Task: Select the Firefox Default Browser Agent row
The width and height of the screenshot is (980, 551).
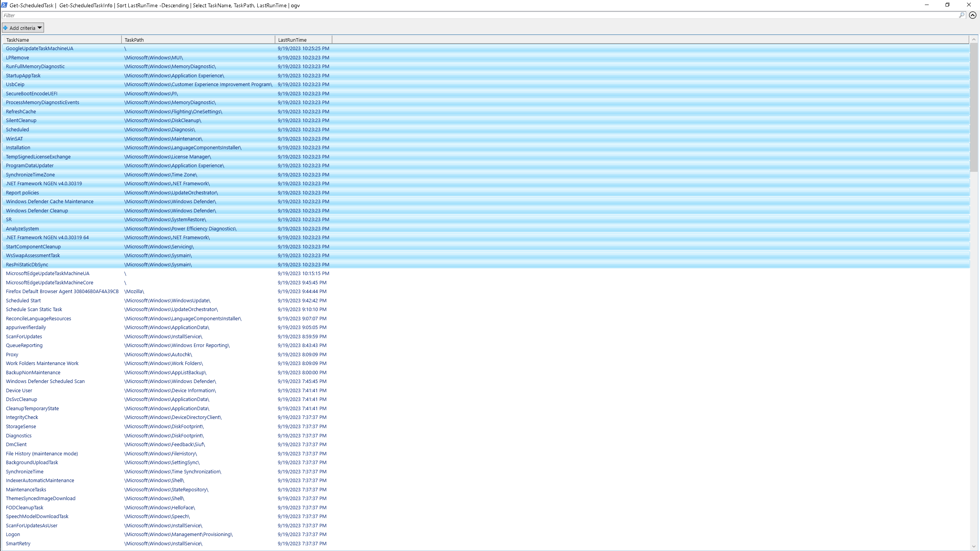Action: pyautogui.click(x=62, y=292)
